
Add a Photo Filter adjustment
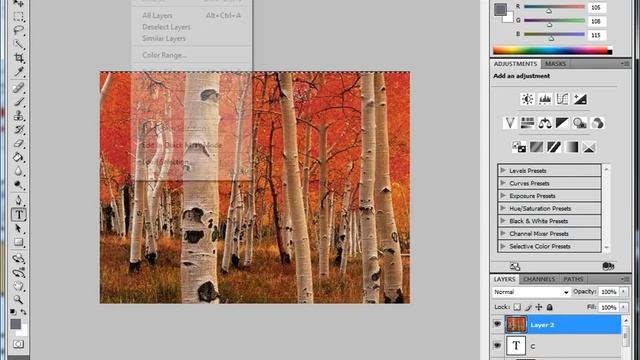coord(580,123)
